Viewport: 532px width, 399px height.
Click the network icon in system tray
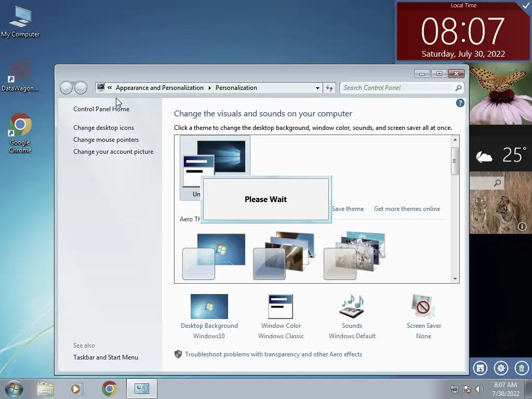[x=454, y=389]
